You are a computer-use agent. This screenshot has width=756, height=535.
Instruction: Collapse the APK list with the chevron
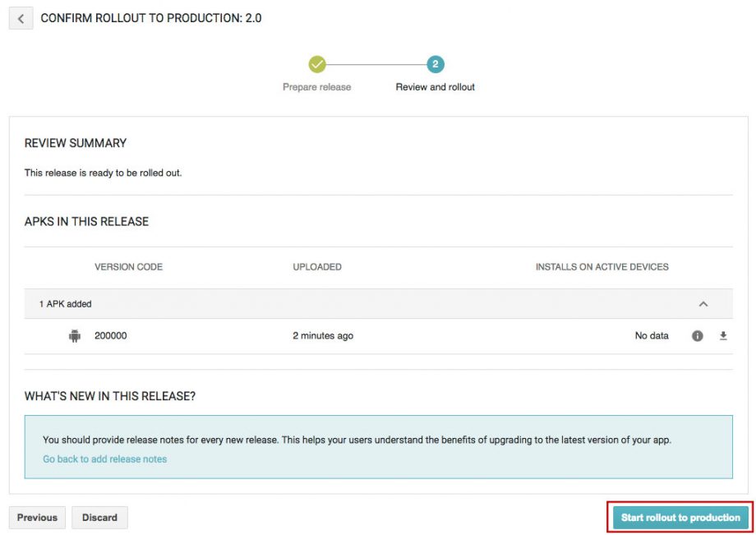point(703,304)
